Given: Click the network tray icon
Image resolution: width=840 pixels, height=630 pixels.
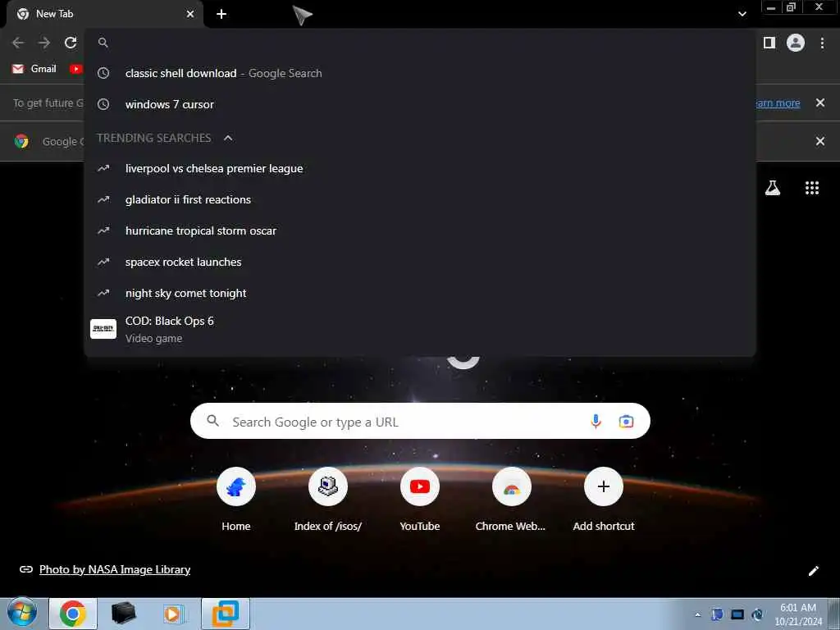Looking at the screenshot, I should 737,614.
